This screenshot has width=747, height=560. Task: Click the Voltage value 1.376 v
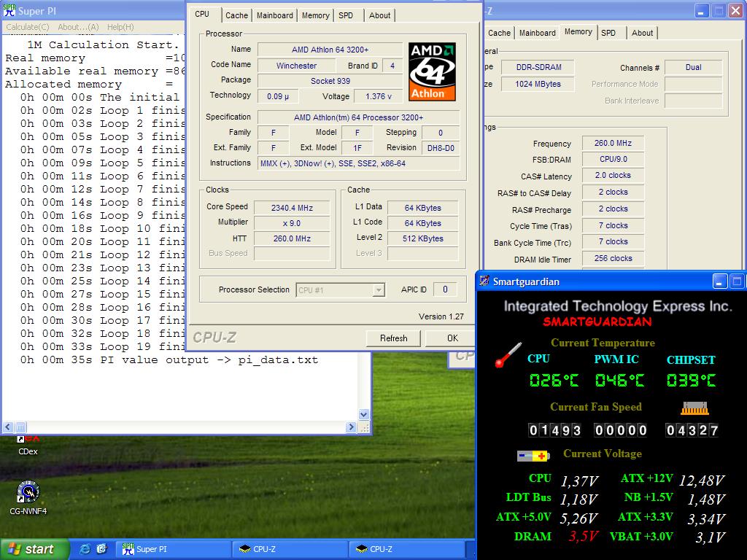click(379, 96)
